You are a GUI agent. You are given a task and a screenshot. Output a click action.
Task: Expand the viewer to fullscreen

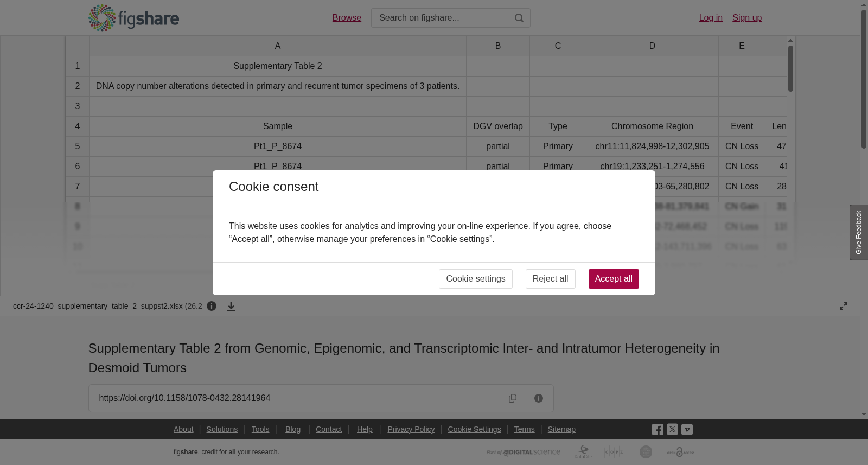[x=844, y=306]
